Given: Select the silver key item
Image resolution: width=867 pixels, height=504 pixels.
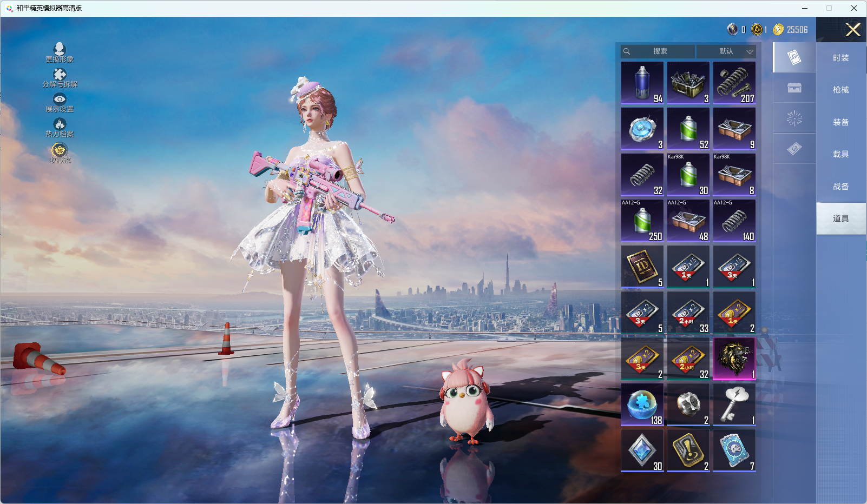Looking at the screenshot, I should pyautogui.click(x=734, y=404).
